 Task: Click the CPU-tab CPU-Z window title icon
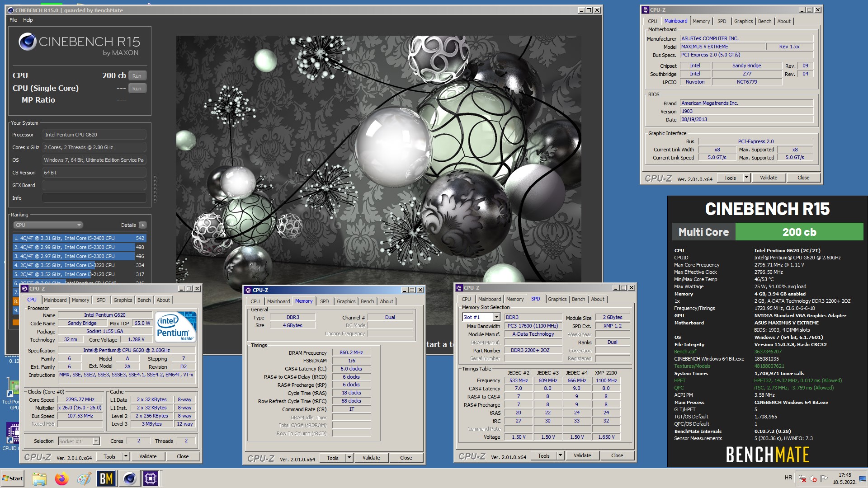(25, 289)
